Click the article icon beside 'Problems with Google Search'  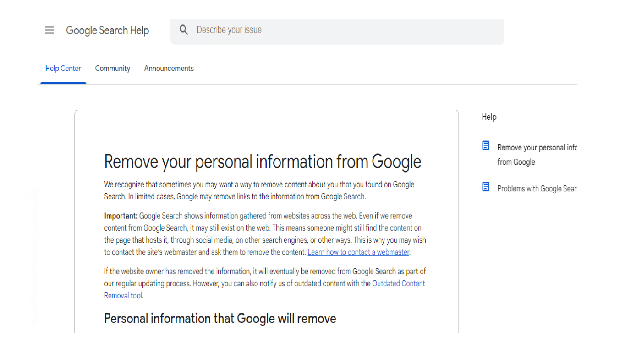click(x=486, y=187)
